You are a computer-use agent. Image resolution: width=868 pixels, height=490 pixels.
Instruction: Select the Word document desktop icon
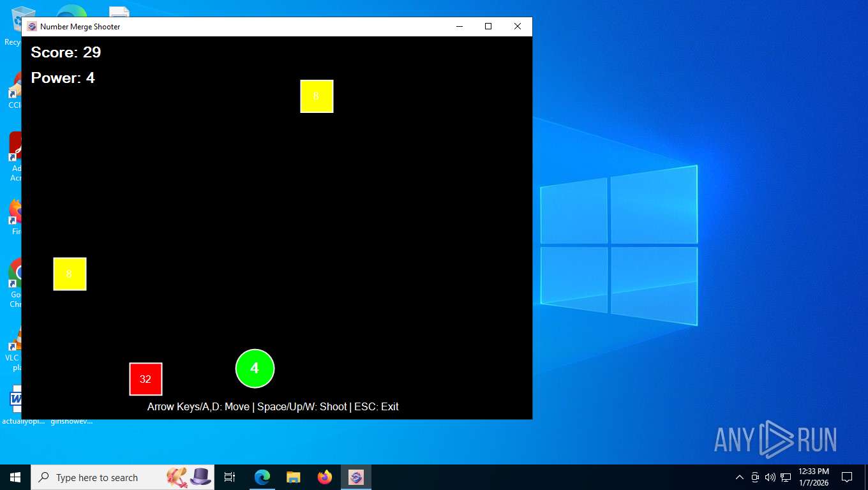coord(14,405)
